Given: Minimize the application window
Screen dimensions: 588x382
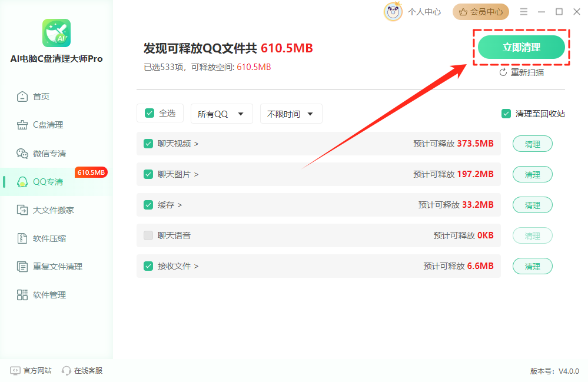Looking at the screenshot, I should (x=542, y=12).
